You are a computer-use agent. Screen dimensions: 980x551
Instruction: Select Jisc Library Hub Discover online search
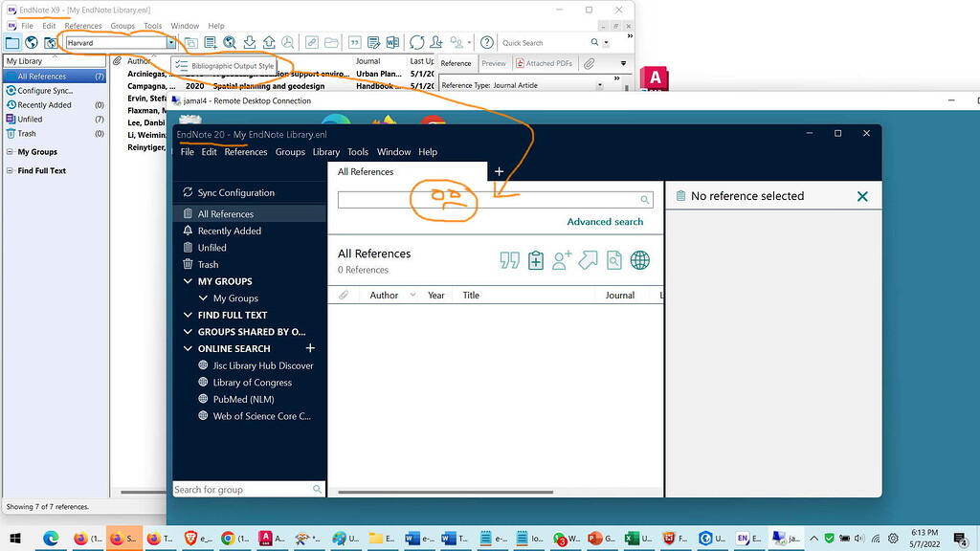(263, 365)
